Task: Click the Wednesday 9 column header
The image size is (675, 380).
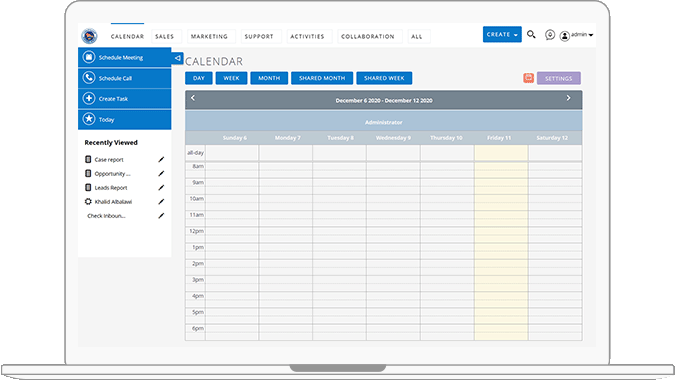Action: point(393,138)
